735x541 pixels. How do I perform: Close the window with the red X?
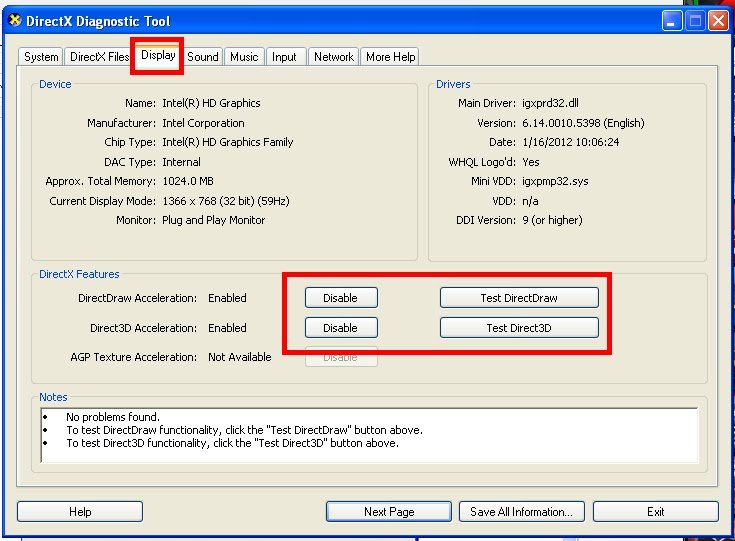718,21
